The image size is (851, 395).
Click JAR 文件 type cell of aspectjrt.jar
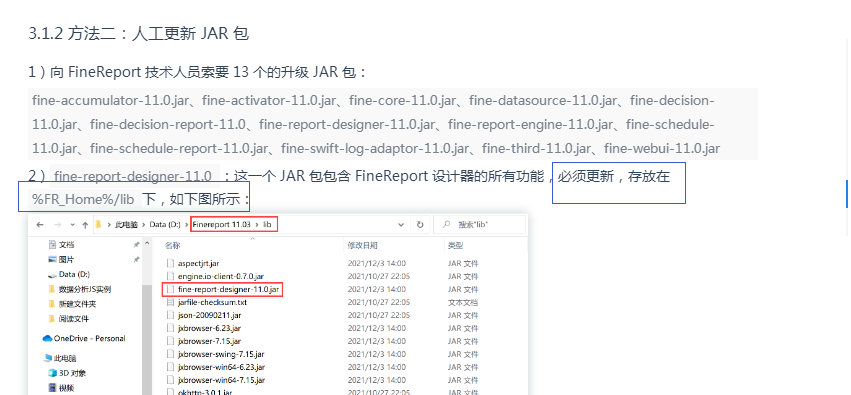463,263
